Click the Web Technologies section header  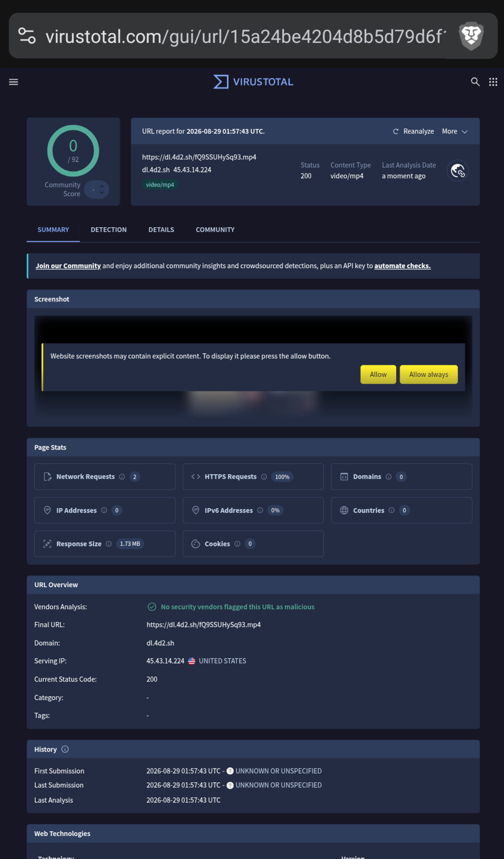[x=253, y=834]
